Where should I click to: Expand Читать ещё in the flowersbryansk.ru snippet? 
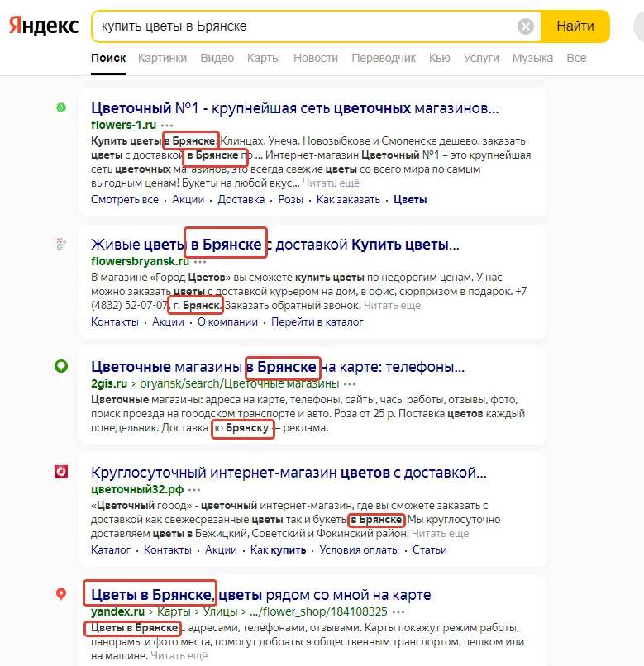point(394,305)
